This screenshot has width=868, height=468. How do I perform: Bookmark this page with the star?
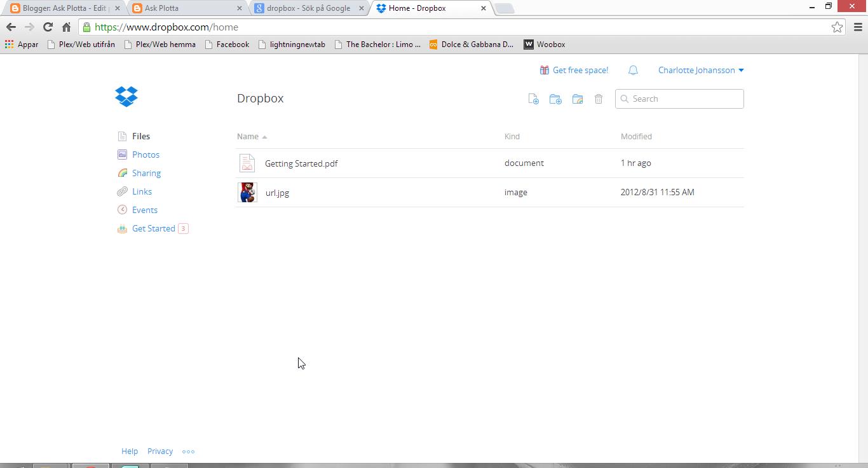(837, 27)
